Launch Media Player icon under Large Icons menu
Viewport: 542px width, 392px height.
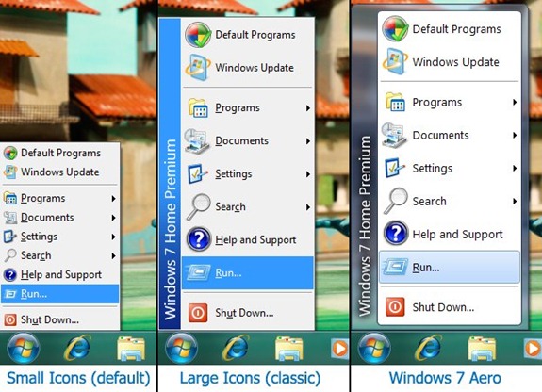(339, 349)
